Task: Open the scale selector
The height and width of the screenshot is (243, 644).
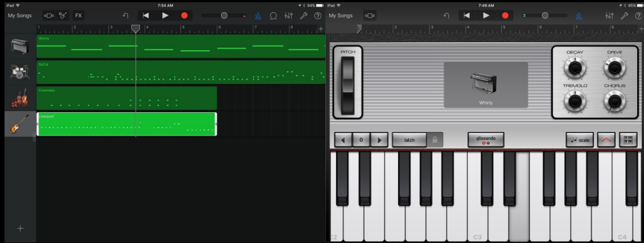Action: tap(580, 140)
